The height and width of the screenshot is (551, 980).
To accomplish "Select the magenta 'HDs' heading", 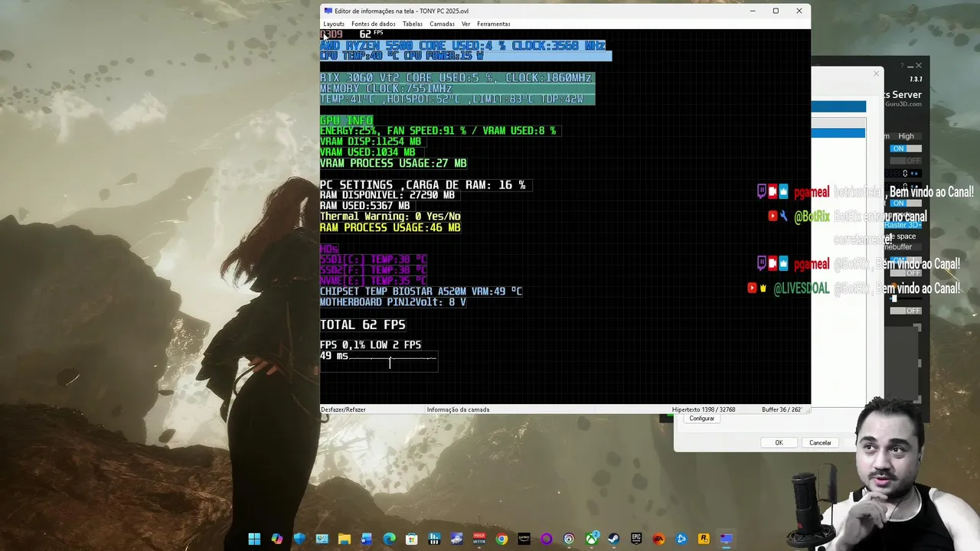I will pos(329,249).
